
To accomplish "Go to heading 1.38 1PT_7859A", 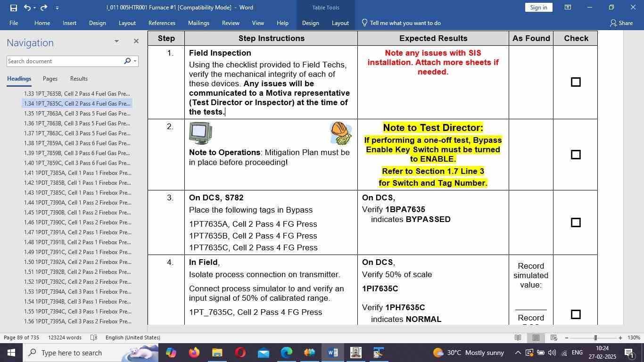I will tap(77, 143).
